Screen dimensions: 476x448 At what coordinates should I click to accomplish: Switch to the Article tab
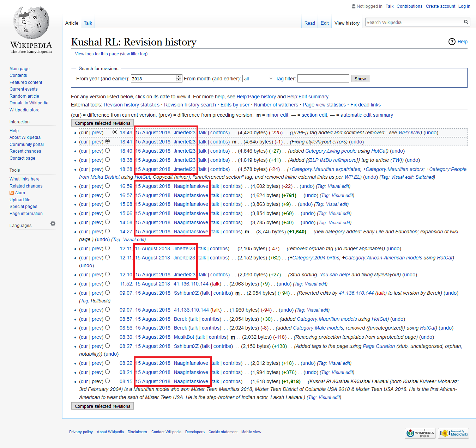click(x=72, y=23)
